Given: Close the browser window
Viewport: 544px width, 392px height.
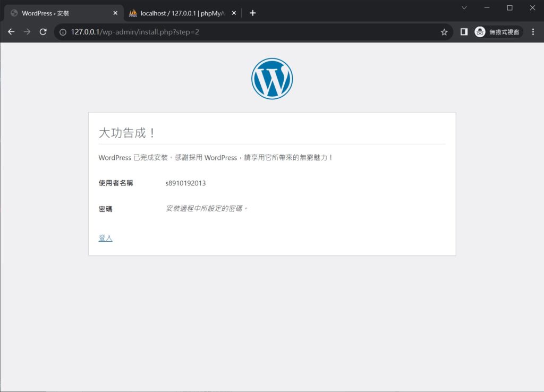Looking at the screenshot, I should pyautogui.click(x=532, y=7).
